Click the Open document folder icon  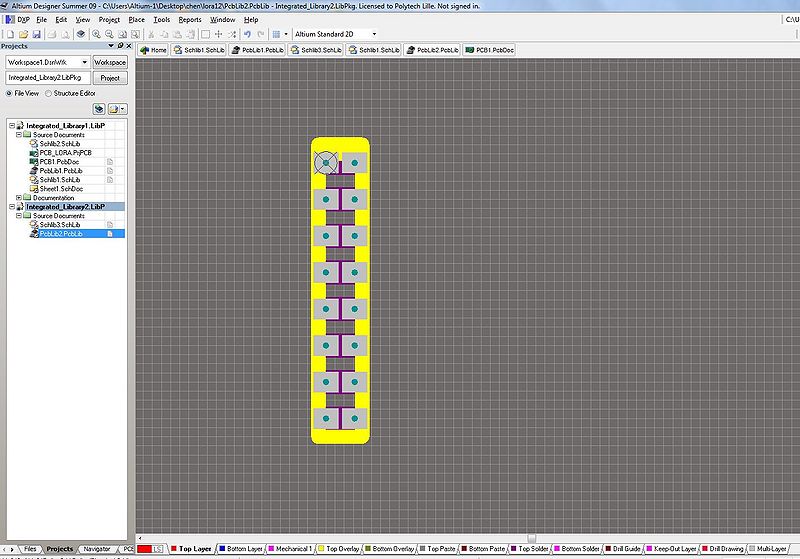point(20,33)
